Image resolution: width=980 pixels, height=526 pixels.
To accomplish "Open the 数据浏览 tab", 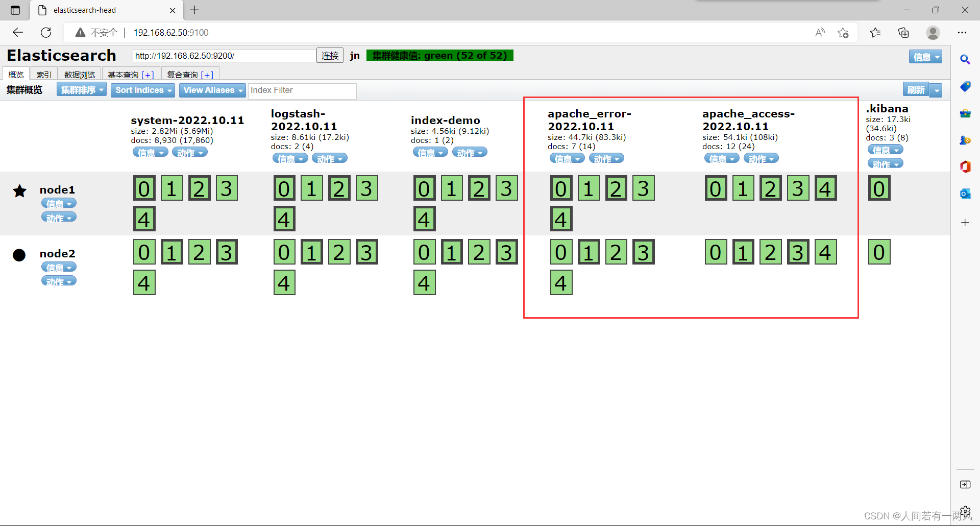I will tap(80, 74).
